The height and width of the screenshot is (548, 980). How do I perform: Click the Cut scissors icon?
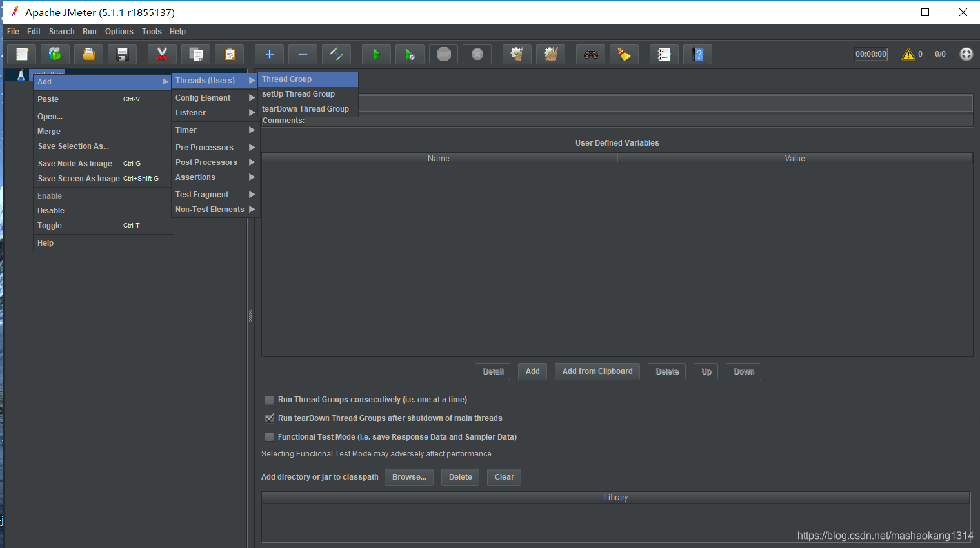(162, 54)
